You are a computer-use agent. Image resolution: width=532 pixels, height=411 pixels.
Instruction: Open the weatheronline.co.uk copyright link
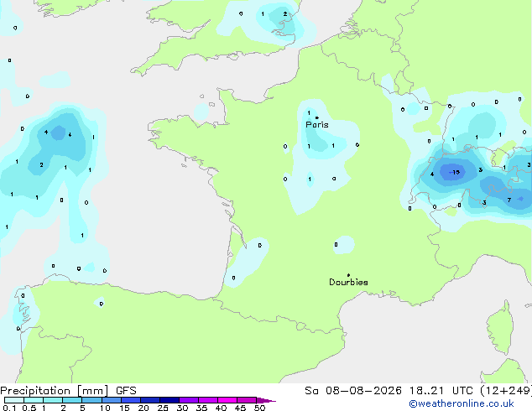coord(462,403)
